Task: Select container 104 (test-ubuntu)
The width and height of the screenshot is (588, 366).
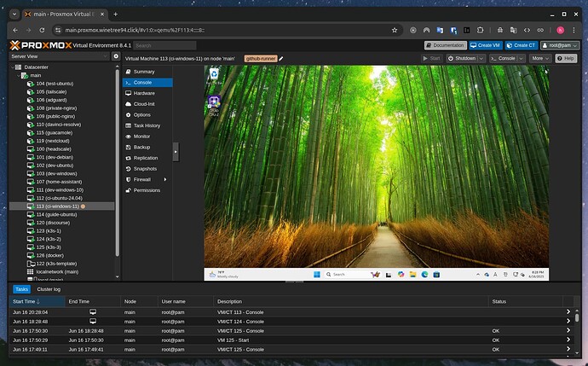Action: tap(55, 84)
